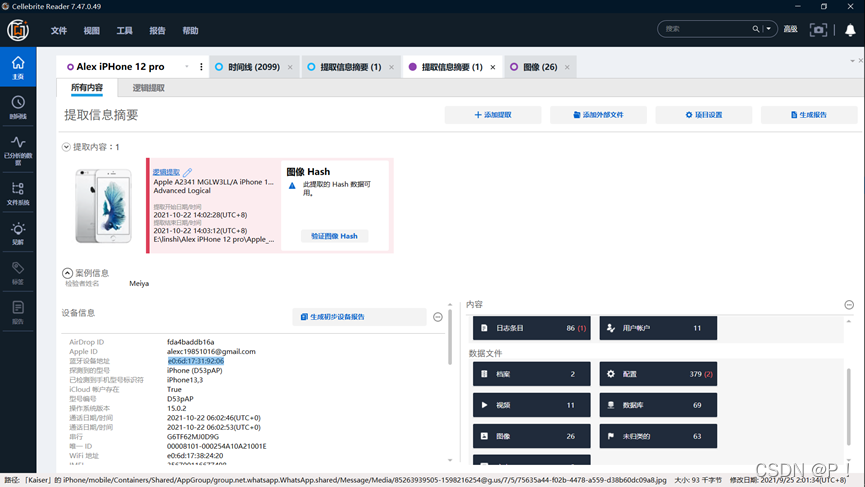Open the Analyzed Data sidebar icon
Screen dimensions: 865x487
click(18, 150)
